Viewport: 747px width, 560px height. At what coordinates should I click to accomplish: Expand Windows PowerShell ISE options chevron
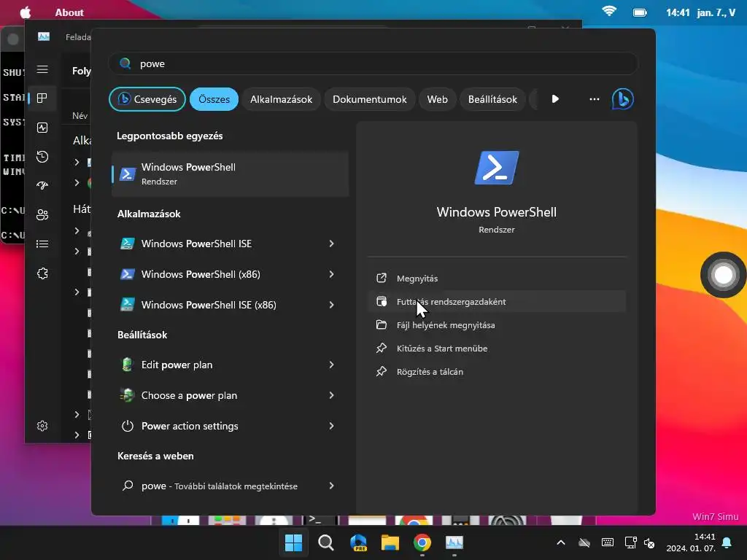[332, 244]
